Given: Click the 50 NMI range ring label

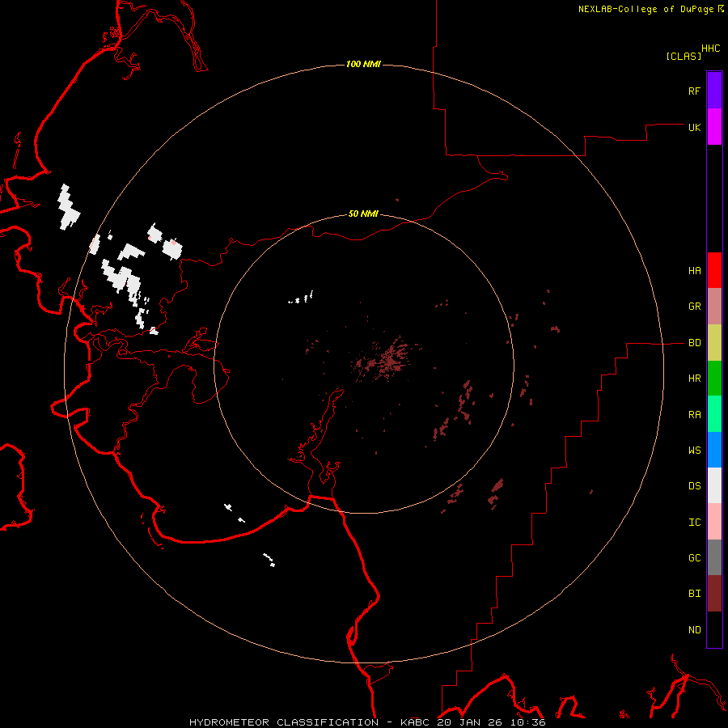Looking at the screenshot, I should point(363,214).
